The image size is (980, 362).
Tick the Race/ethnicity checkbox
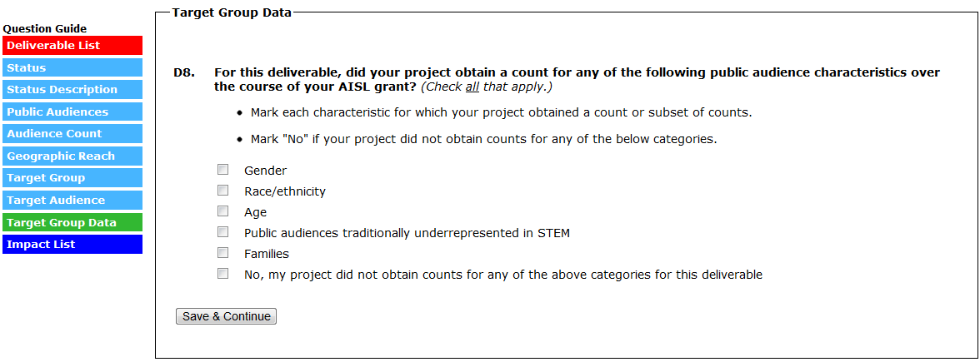click(222, 191)
